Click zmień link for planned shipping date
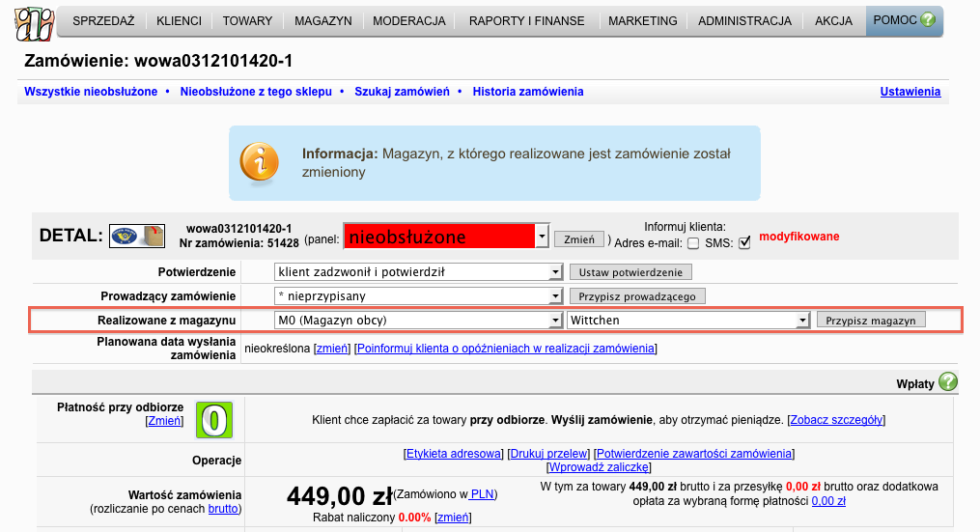 point(332,349)
